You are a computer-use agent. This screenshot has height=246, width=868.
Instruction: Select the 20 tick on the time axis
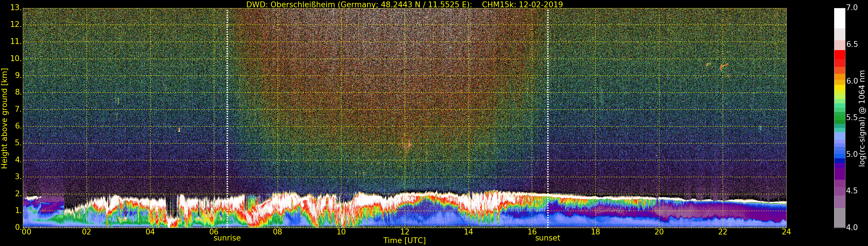coord(659,232)
